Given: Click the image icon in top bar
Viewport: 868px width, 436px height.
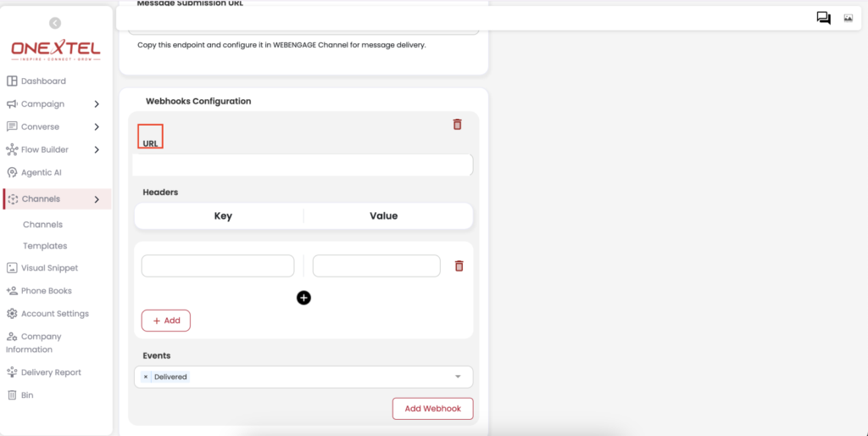Looking at the screenshot, I should [848, 19].
